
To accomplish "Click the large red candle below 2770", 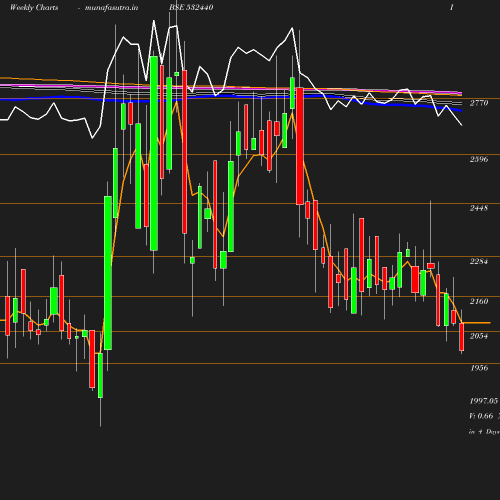I will coord(300,146).
